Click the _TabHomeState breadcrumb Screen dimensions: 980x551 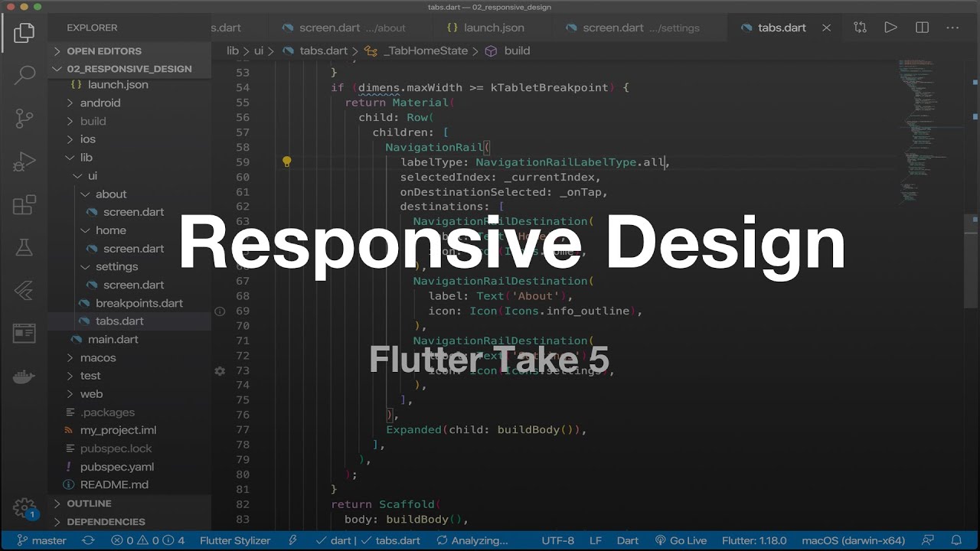(417, 51)
